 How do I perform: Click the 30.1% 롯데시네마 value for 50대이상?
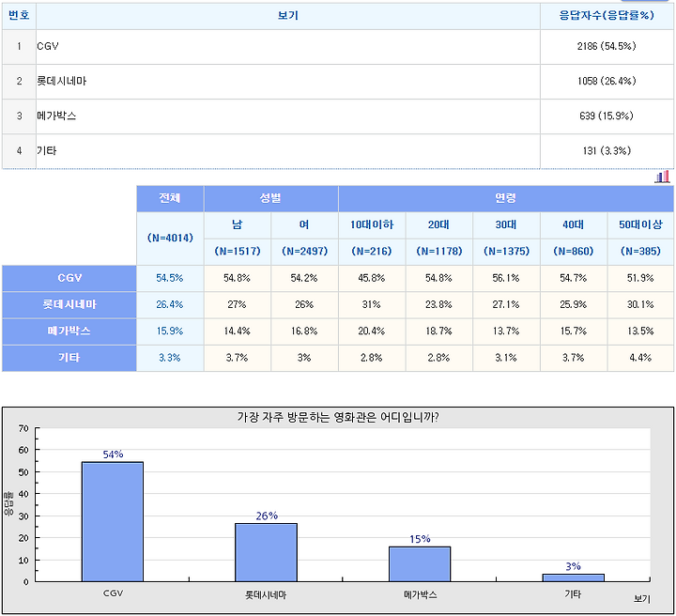640,305
